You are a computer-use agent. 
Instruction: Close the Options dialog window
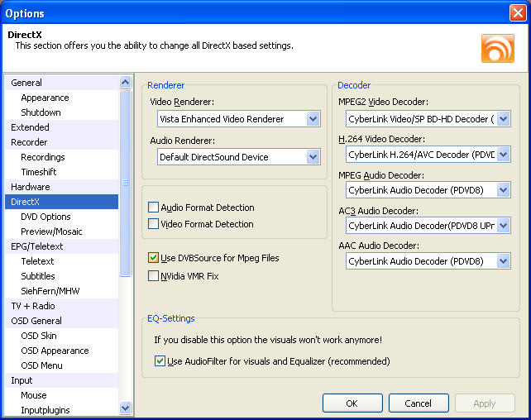coord(518,13)
